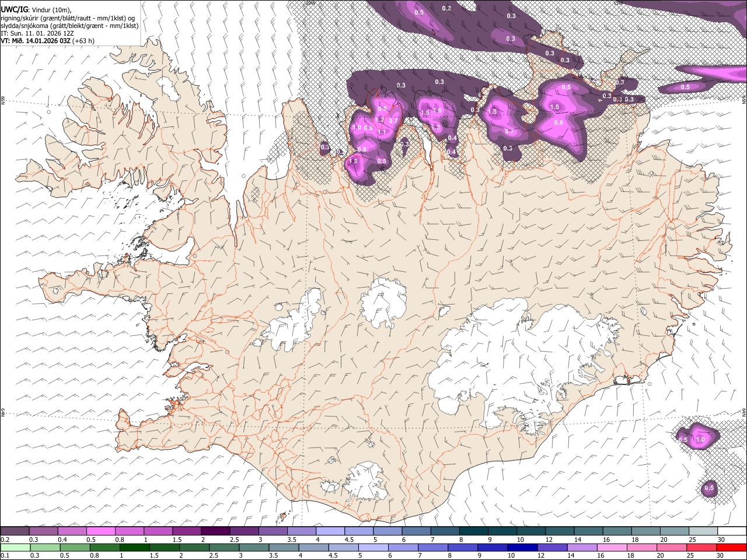Pick upper legend swatch between 18 and 20

click(646, 531)
